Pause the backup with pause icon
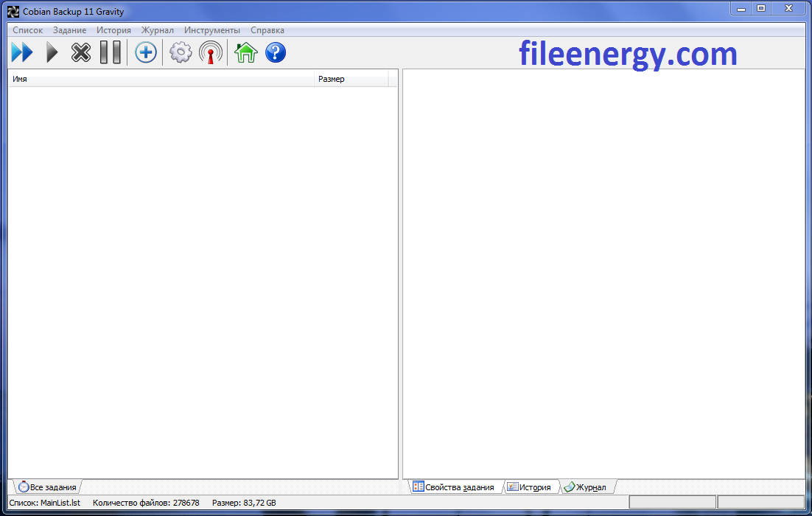812x516 pixels. click(x=111, y=52)
